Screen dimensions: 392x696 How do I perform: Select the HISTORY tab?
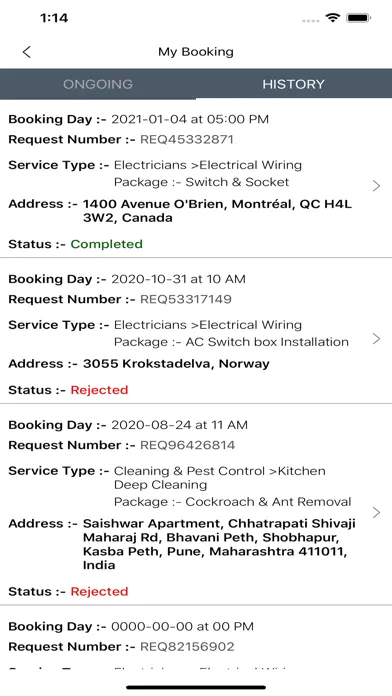293,84
